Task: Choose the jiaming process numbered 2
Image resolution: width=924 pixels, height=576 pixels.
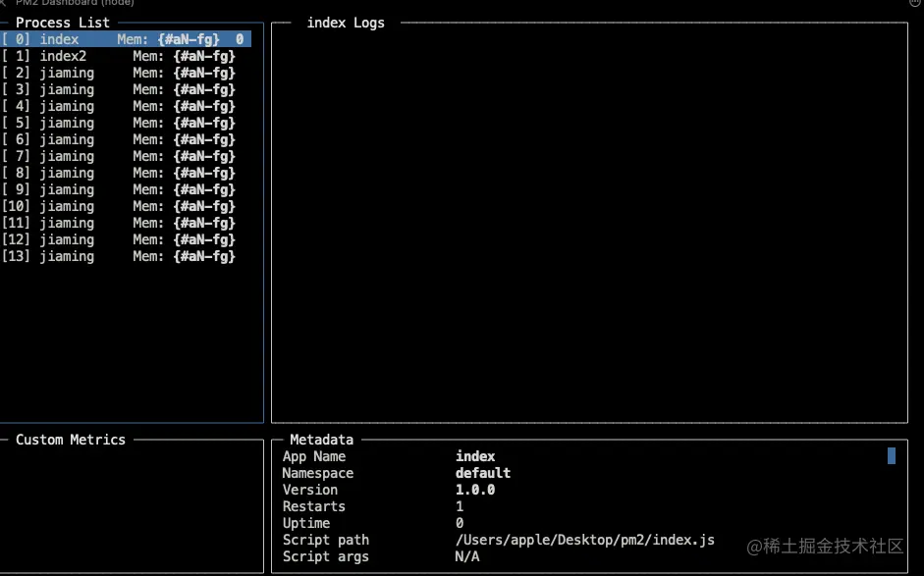Action: (x=119, y=73)
